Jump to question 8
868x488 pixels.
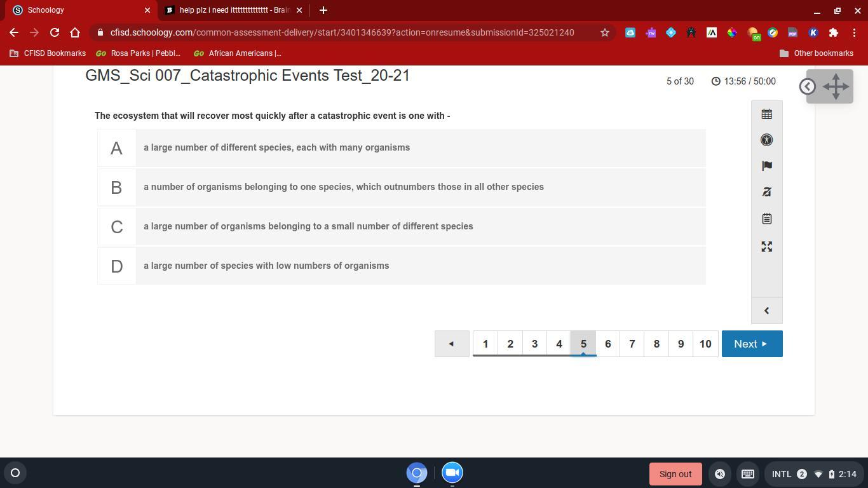pyautogui.click(x=656, y=344)
